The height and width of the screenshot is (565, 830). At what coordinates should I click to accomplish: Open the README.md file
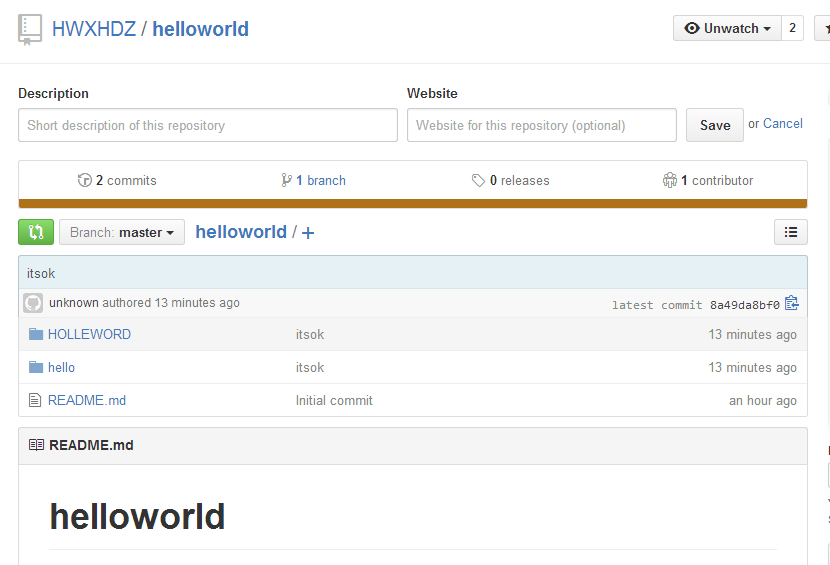(87, 400)
